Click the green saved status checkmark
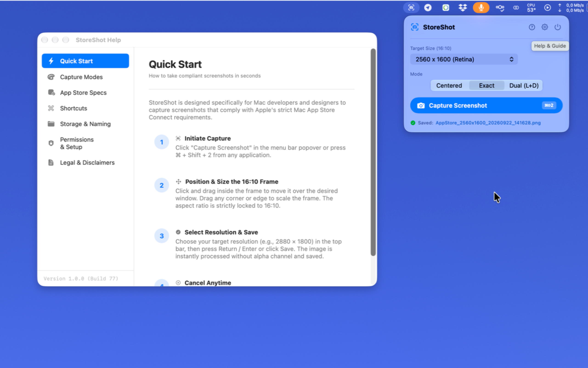 coord(413,123)
